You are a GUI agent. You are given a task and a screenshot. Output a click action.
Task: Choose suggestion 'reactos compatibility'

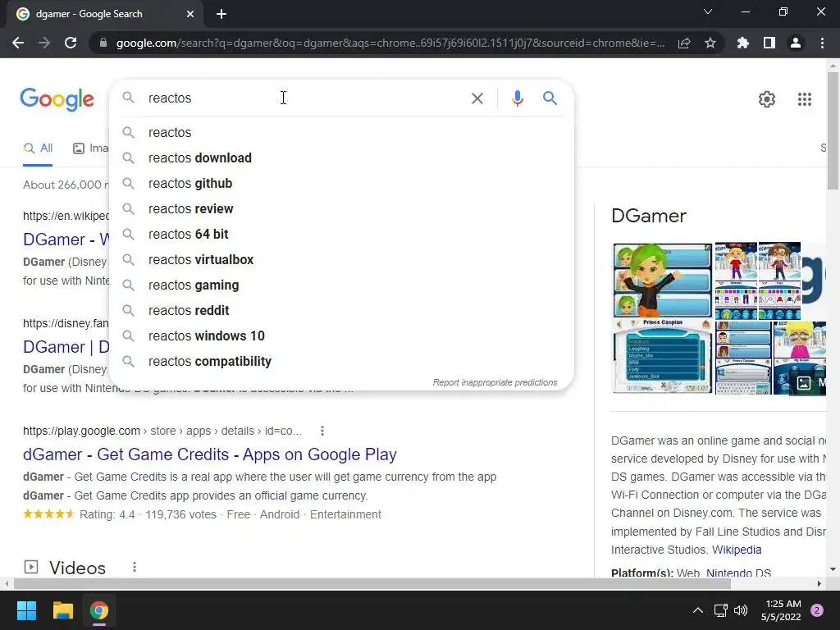click(342, 362)
